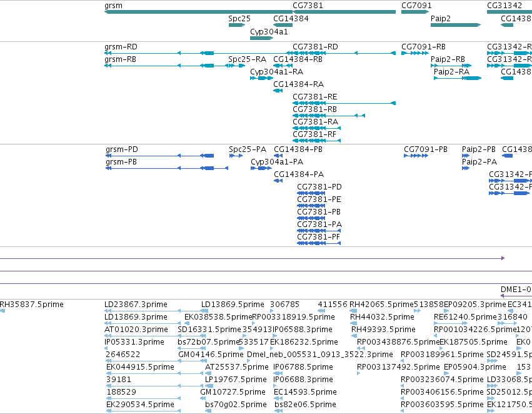Select the GM04146.5prime EST label

point(211,355)
